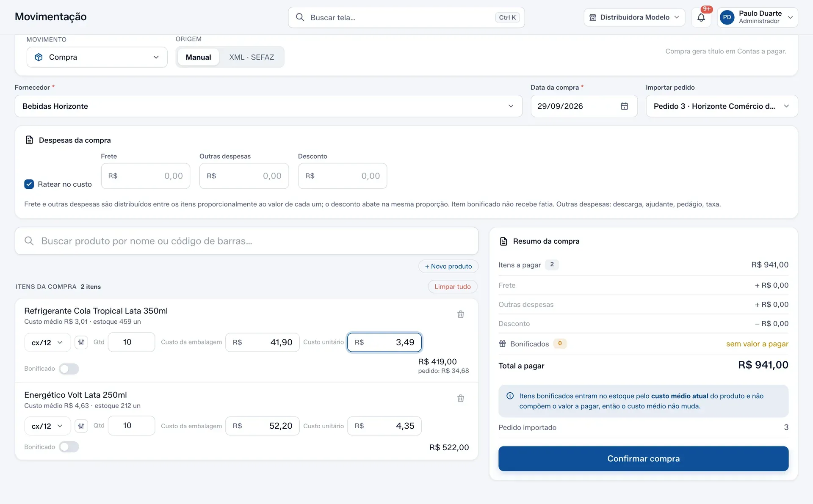The width and height of the screenshot is (813, 504).
Task: Click the search magnifier in Buscar tela
Action: (x=300, y=17)
